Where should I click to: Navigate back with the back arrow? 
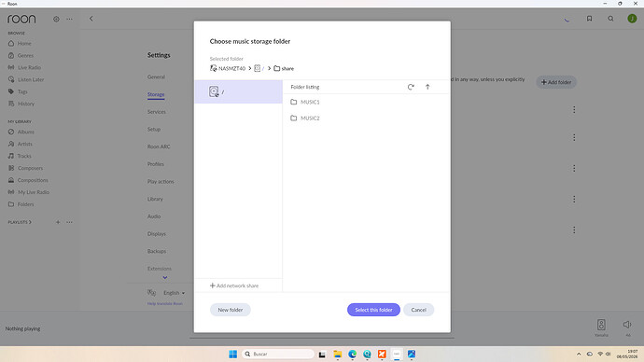(91, 19)
